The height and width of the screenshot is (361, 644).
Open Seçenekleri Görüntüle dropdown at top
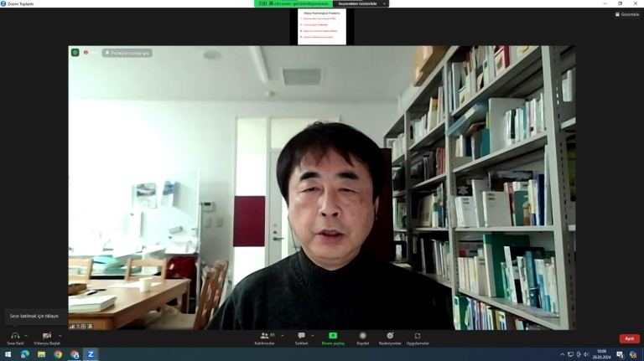click(362, 4)
